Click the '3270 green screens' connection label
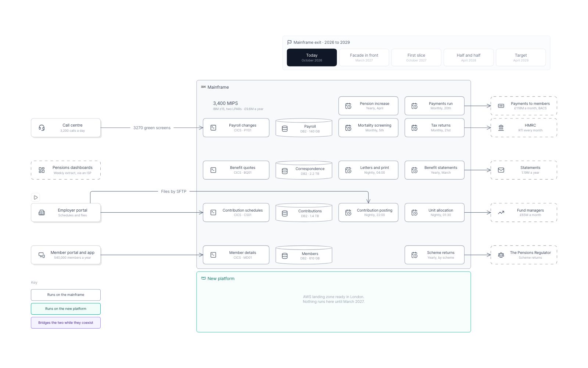Image resolution: width=588 pixels, height=368 pixels. 152,128
